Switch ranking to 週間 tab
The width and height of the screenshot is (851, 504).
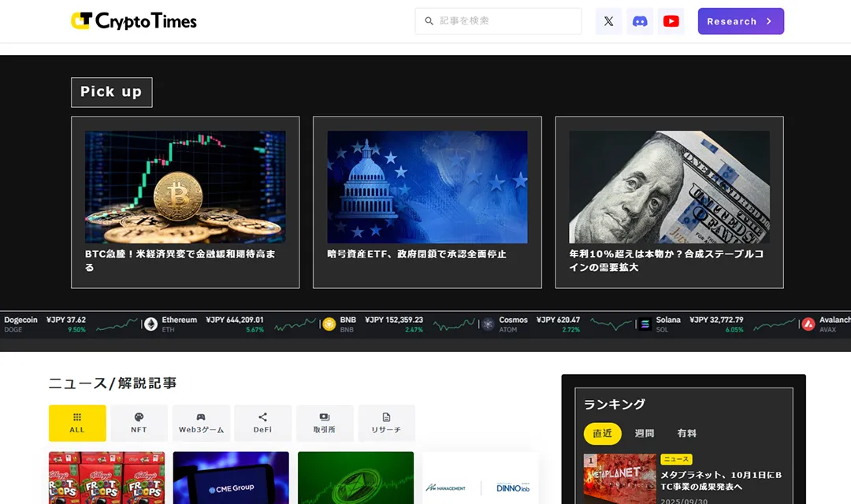coord(644,433)
